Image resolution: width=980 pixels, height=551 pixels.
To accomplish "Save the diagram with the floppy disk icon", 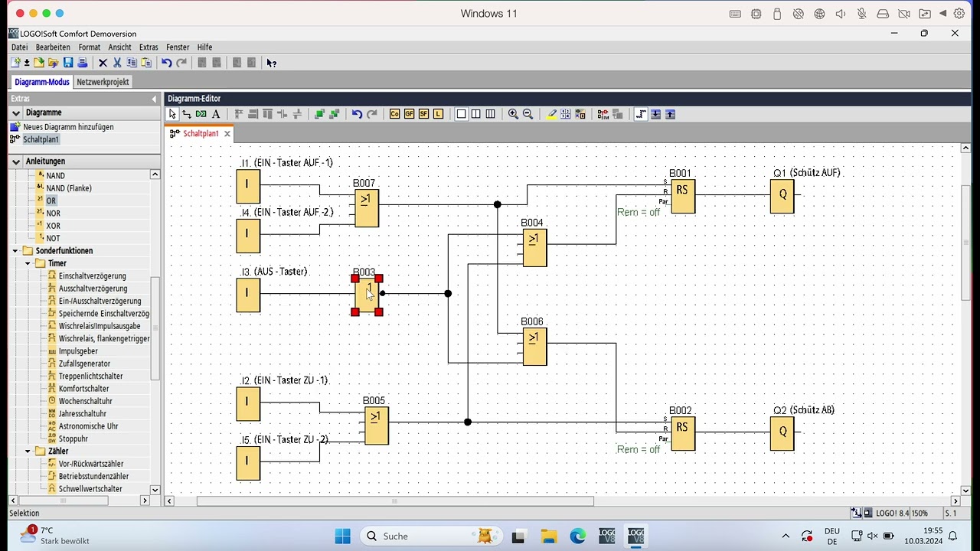I will [x=68, y=63].
